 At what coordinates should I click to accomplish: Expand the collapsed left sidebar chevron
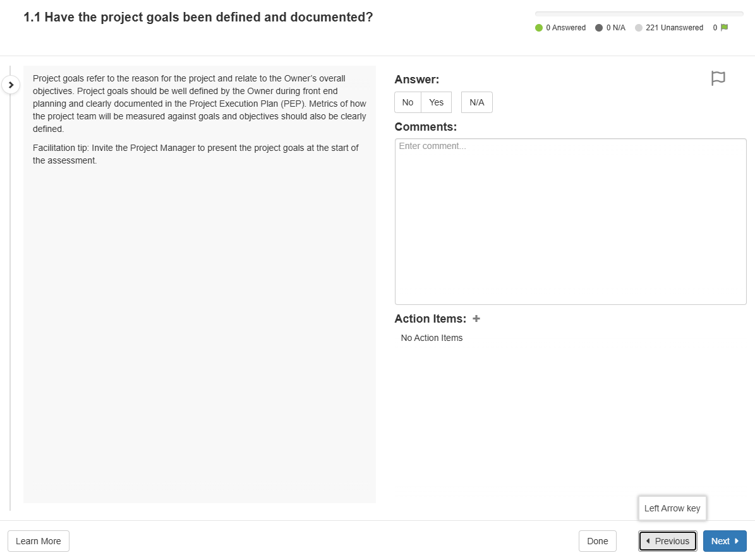11,84
